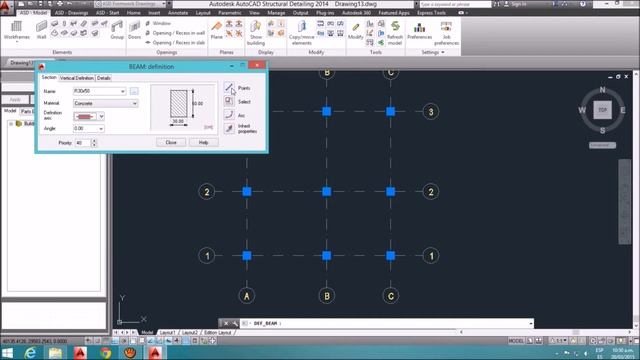Click the MODEL status bar button
The width and height of the screenshot is (640, 360).
(x=516, y=341)
